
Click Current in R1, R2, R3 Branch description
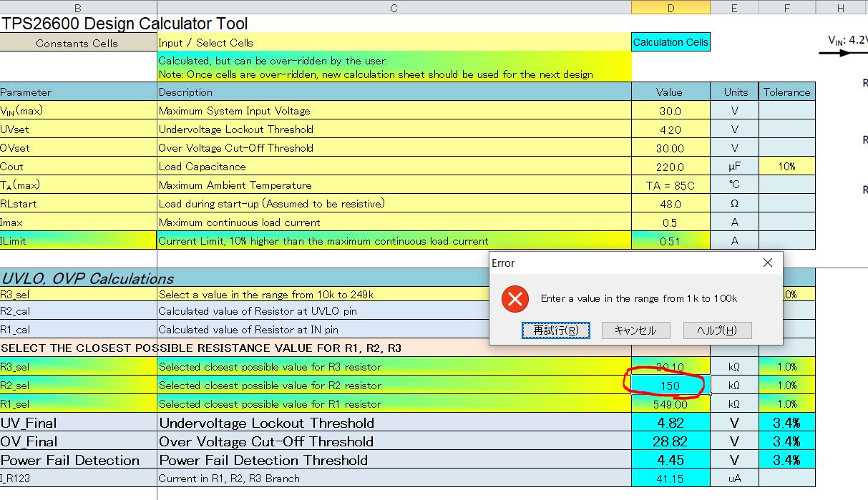point(394,479)
